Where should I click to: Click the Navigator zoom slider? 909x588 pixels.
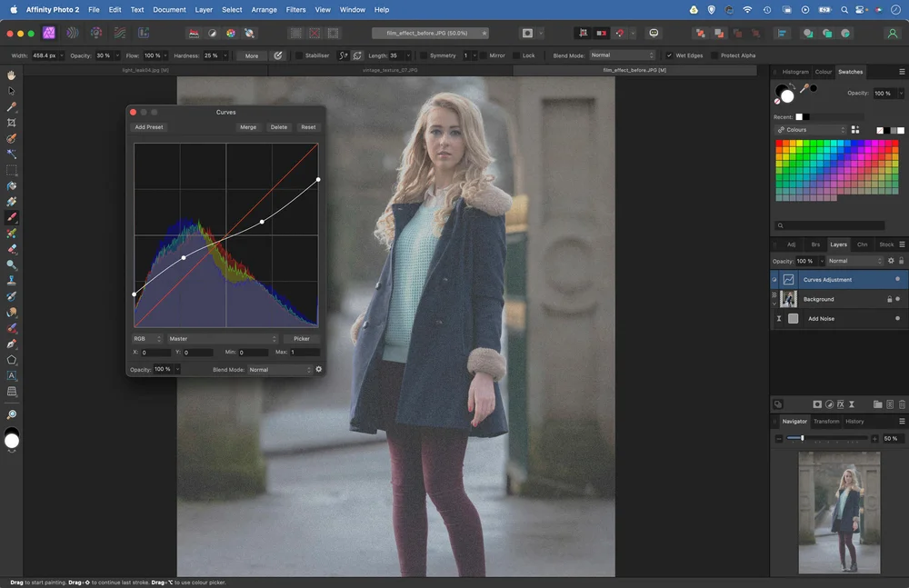tap(826, 438)
